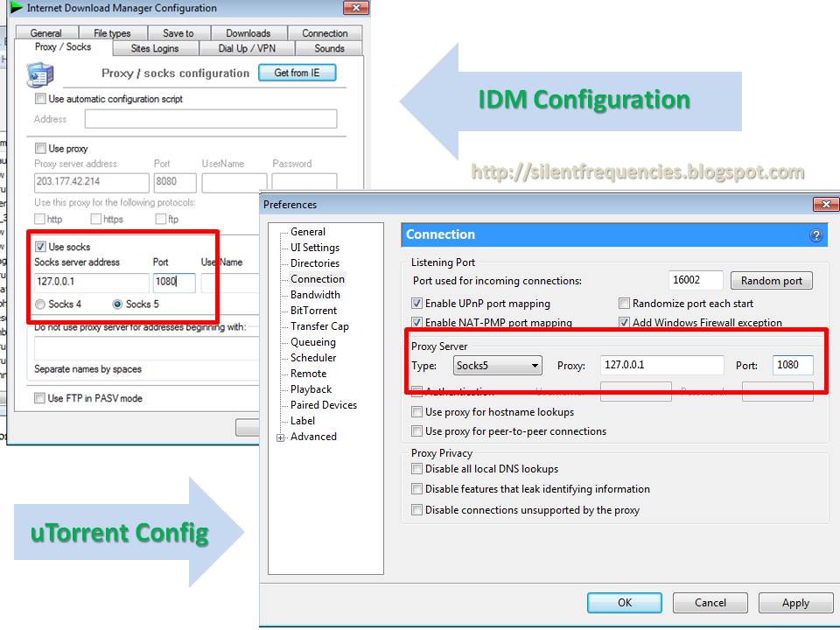Select the Socks 4 radio button

click(39, 304)
